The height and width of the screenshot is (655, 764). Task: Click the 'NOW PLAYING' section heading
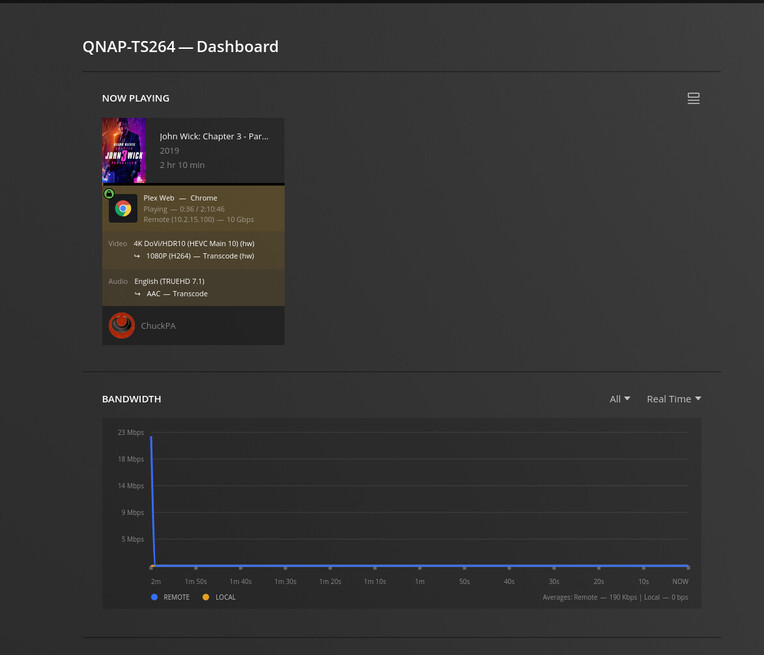(136, 98)
